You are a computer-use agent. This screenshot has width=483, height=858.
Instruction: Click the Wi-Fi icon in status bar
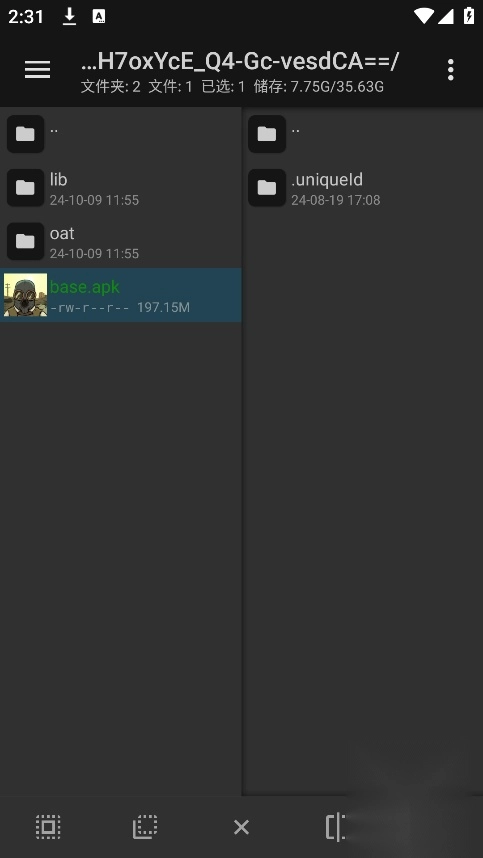point(424,16)
